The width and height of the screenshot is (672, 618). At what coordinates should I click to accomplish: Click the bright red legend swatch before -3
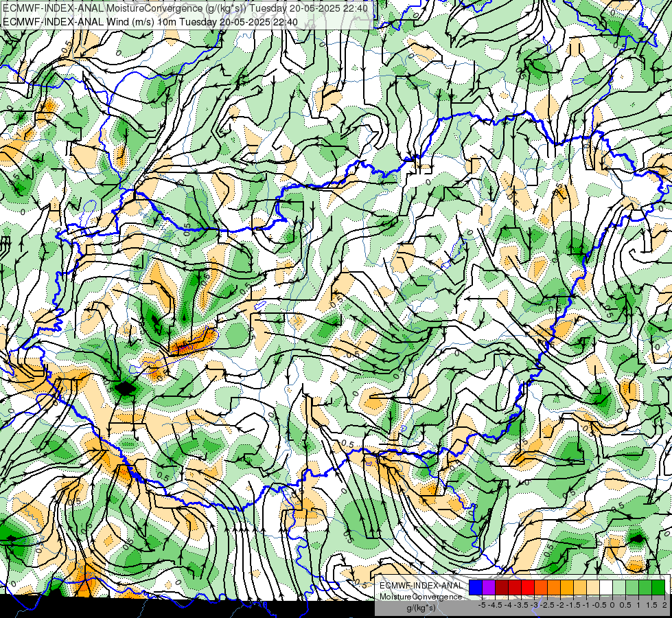click(x=528, y=588)
